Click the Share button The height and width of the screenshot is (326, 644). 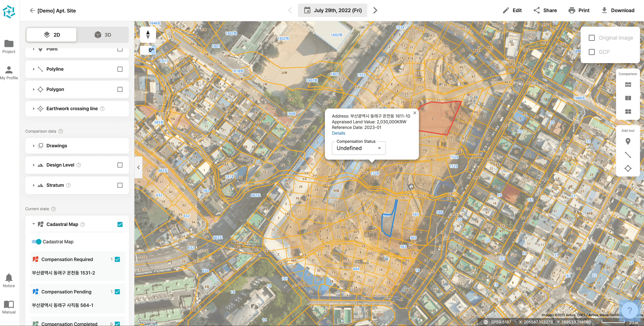pyautogui.click(x=545, y=10)
